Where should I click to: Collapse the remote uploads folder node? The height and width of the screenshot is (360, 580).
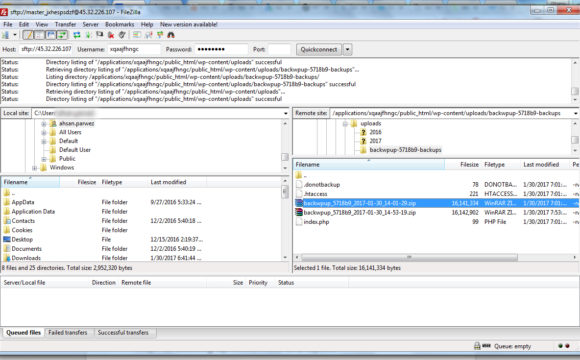345,124
